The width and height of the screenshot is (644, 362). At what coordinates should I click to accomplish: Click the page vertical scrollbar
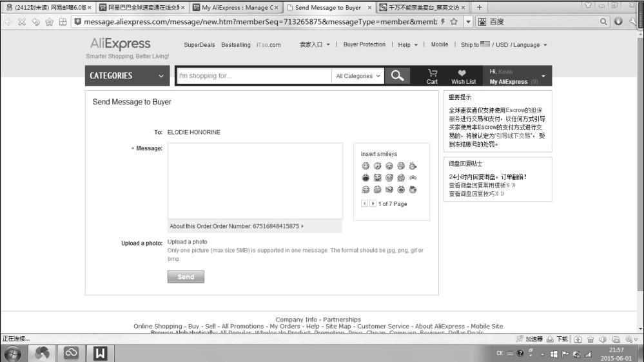(641, 164)
